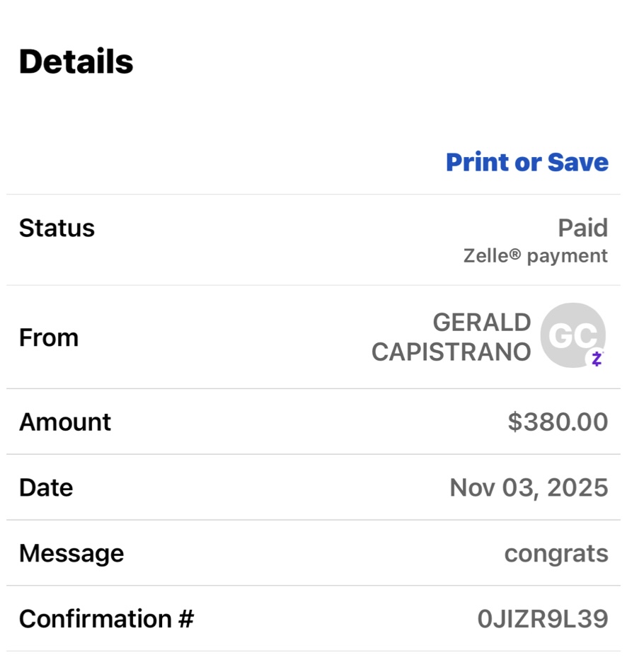This screenshot has width=627, height=672.
Task: Tap the Zelle® payment subtext
Action: 535,256
